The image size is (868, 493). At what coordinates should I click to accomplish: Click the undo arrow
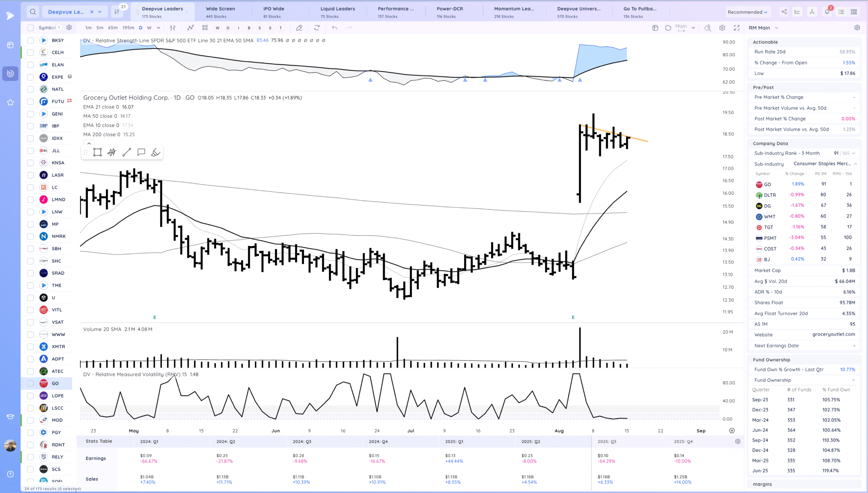point(335,28)
